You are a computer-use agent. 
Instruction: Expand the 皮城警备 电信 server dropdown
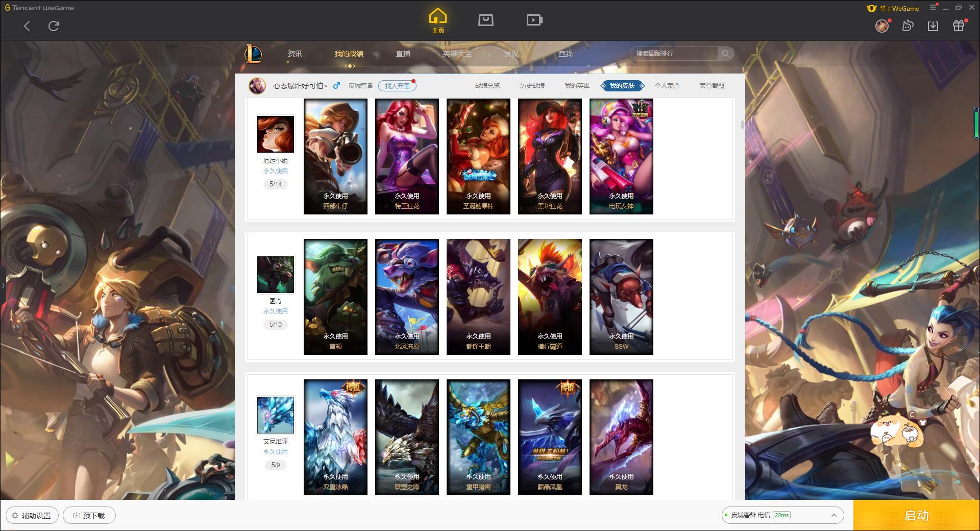[782, 515]
